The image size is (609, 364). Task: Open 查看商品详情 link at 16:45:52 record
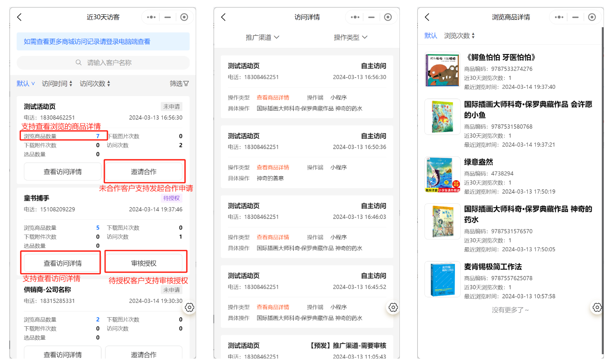click(273, 307)
